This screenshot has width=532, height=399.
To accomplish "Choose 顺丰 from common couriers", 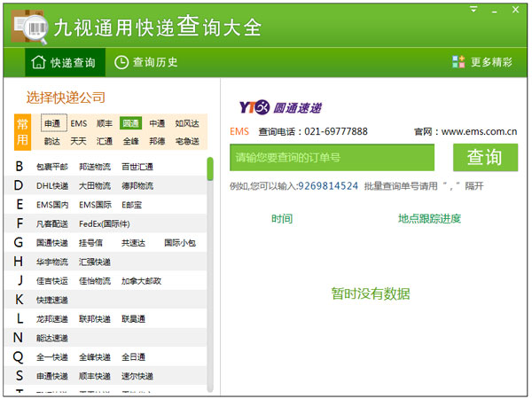I will 105,123.
